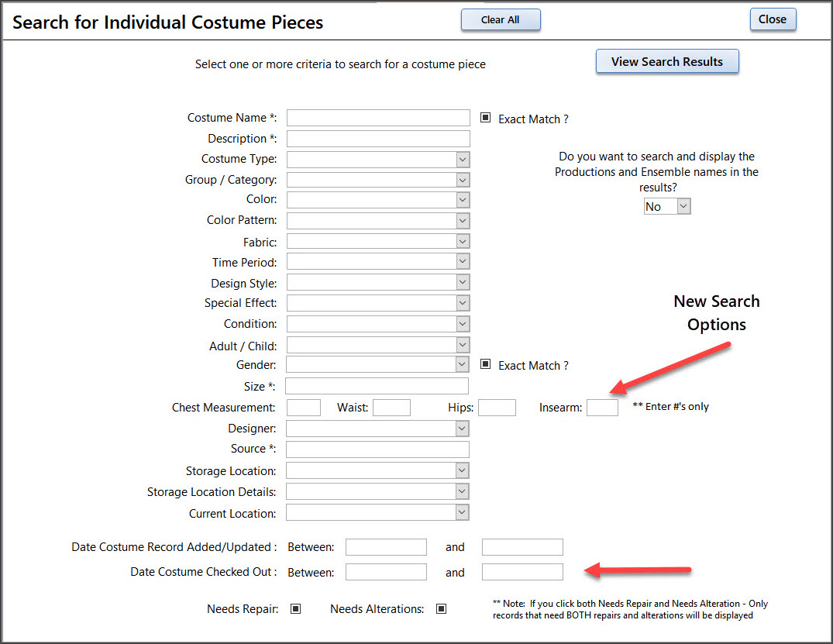Image resolution: width=833 pixels, height=644 pixels.
Task: Click the Chest Measurement field
Action: click(x=303, y=408)
